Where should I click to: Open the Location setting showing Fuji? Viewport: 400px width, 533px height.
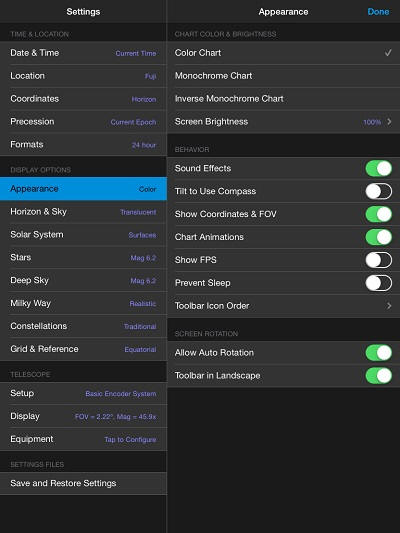coord(83,76)
